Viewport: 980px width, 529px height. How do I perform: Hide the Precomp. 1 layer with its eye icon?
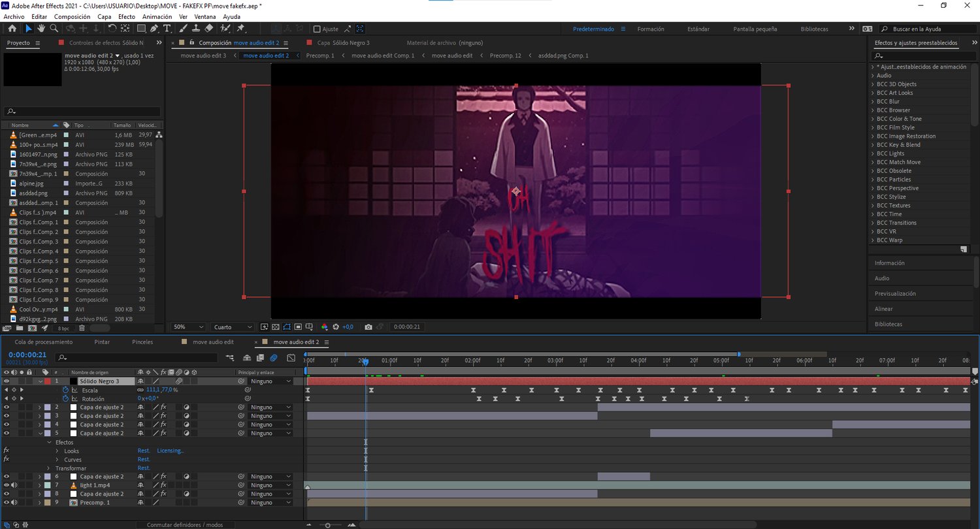click(x=7, y=503)
